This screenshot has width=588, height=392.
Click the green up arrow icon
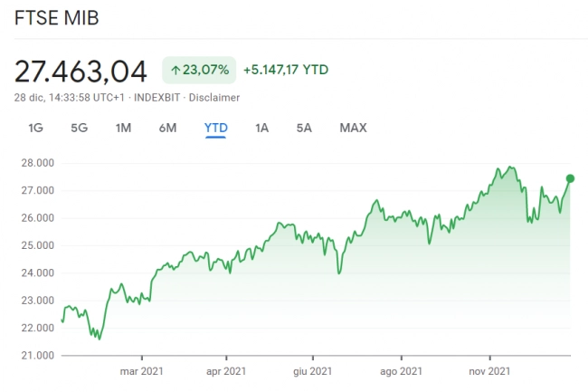pyautogui.click(x=175, y=69)
